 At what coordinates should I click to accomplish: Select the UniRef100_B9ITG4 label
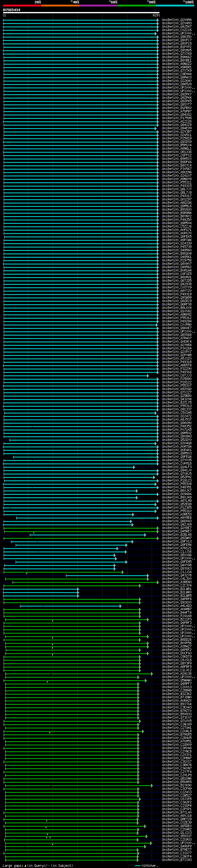coord(177,704)
